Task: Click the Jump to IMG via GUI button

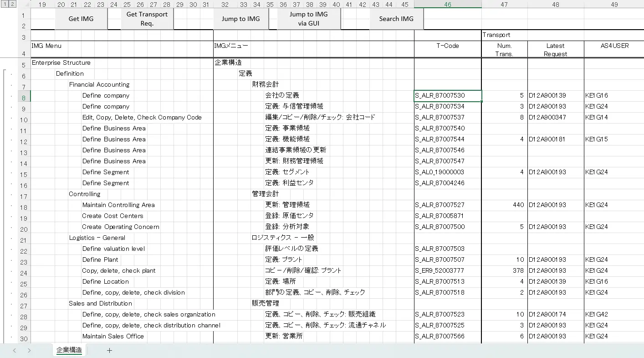Action: coord(309,19)
